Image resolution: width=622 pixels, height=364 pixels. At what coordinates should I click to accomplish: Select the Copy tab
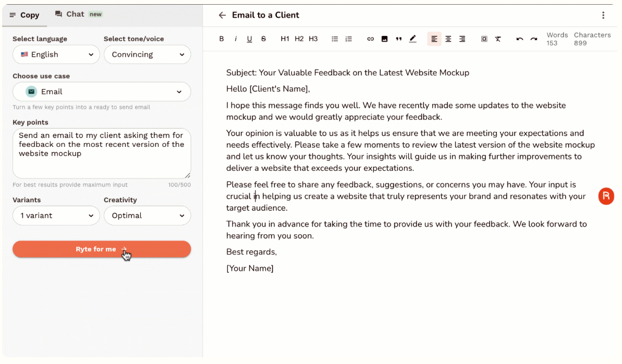coord(25,15)
